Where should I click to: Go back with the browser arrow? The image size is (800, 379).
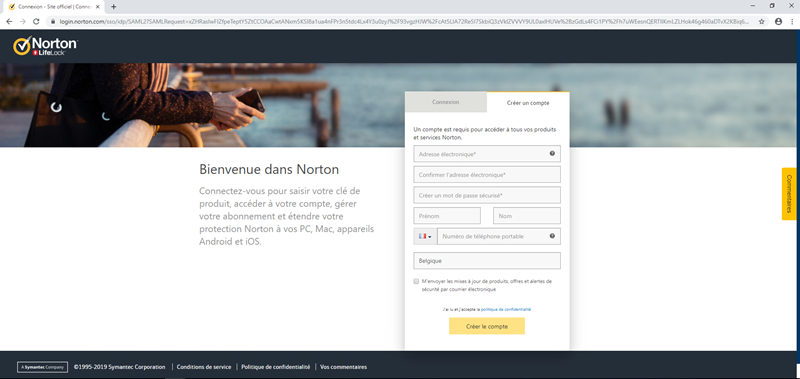tap(9, 21)
